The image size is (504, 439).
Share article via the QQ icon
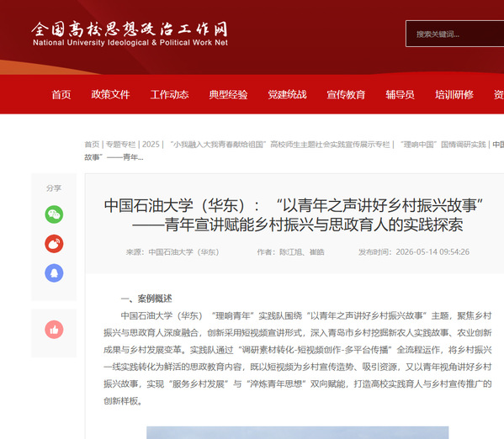(x=54, y=273)
